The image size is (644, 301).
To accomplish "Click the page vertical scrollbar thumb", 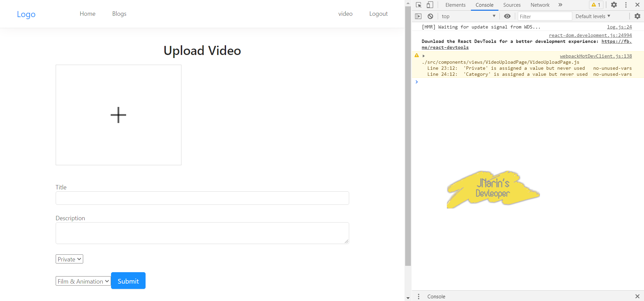I will point(408,136).
